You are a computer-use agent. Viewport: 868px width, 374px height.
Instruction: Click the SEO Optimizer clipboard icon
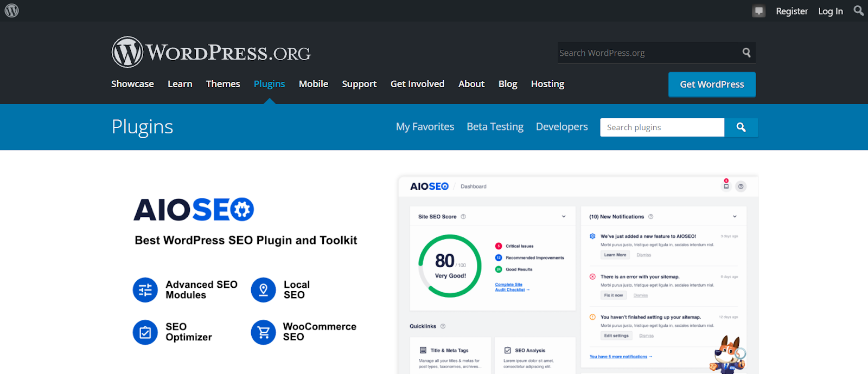(145, 332)
